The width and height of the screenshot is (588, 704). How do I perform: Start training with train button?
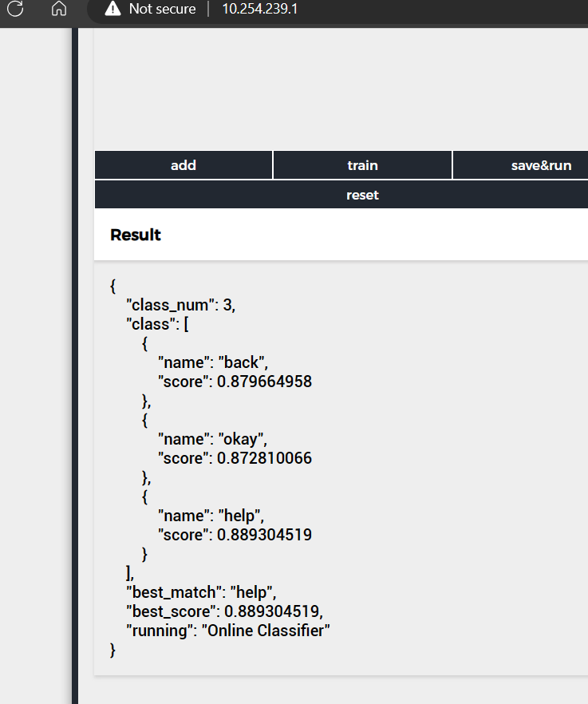[362, 165]
